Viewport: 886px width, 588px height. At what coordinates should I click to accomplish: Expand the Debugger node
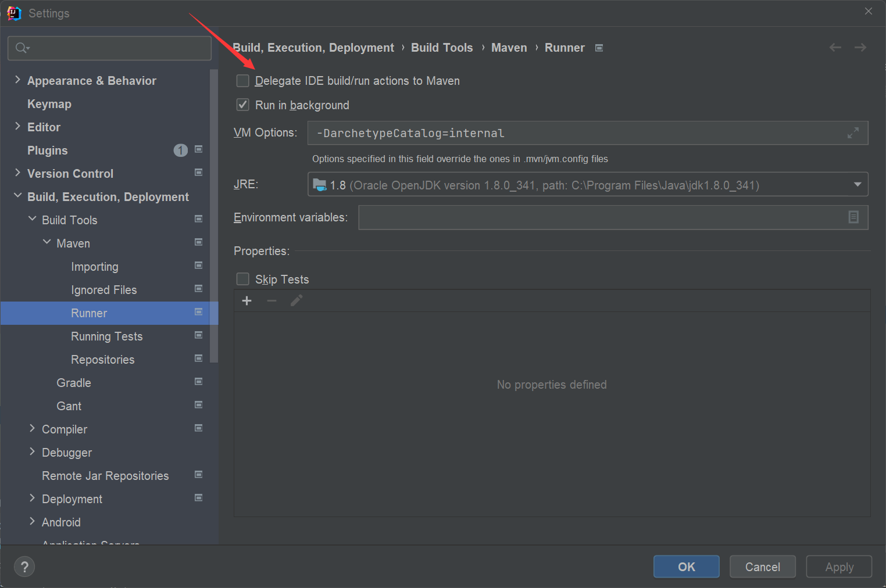(32, 452)
